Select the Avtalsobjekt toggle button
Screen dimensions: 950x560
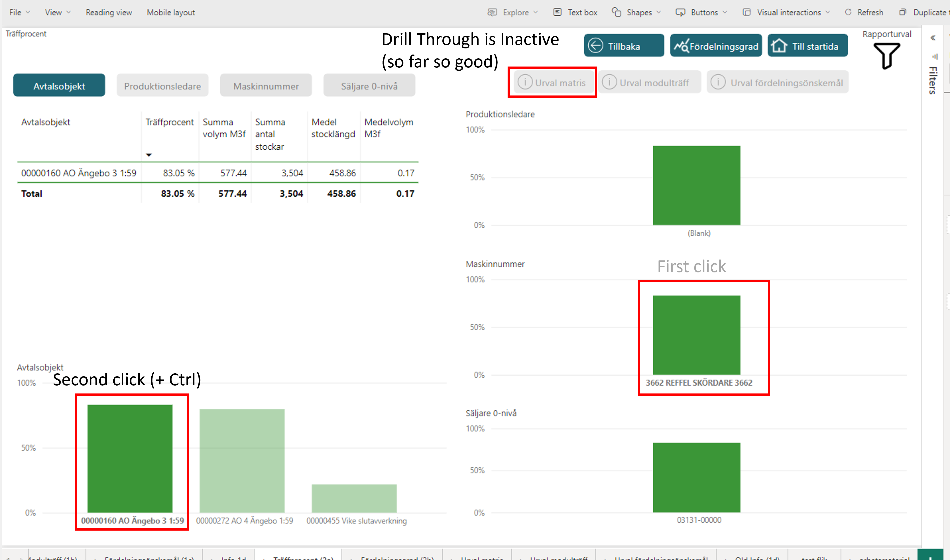pos(59,85)
